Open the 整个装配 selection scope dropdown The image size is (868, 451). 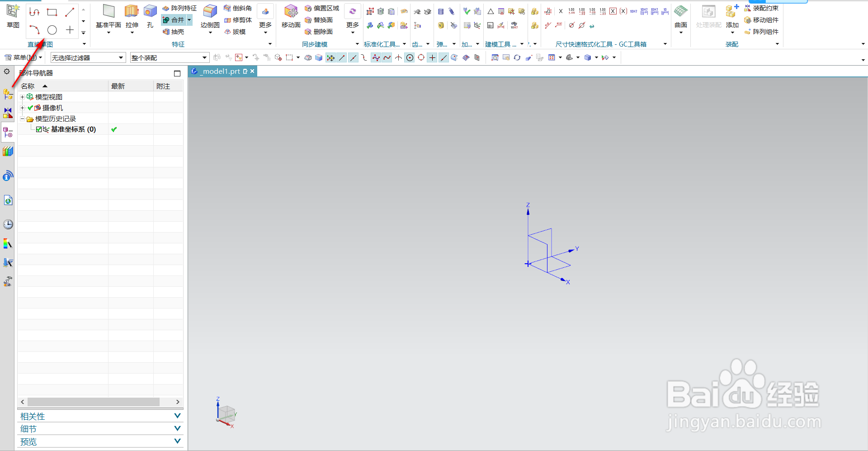coord(170,57)
